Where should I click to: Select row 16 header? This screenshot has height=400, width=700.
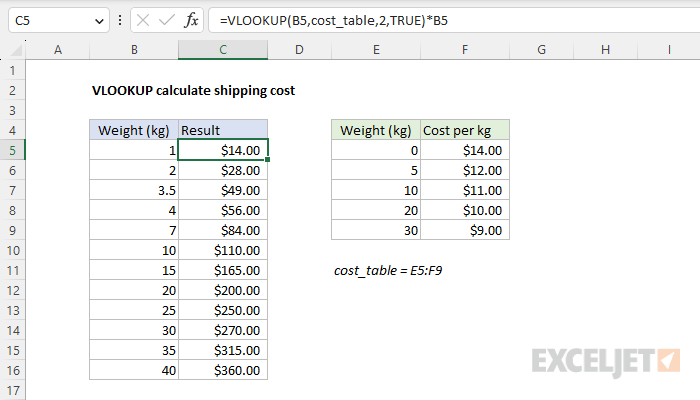click(12, 370)
